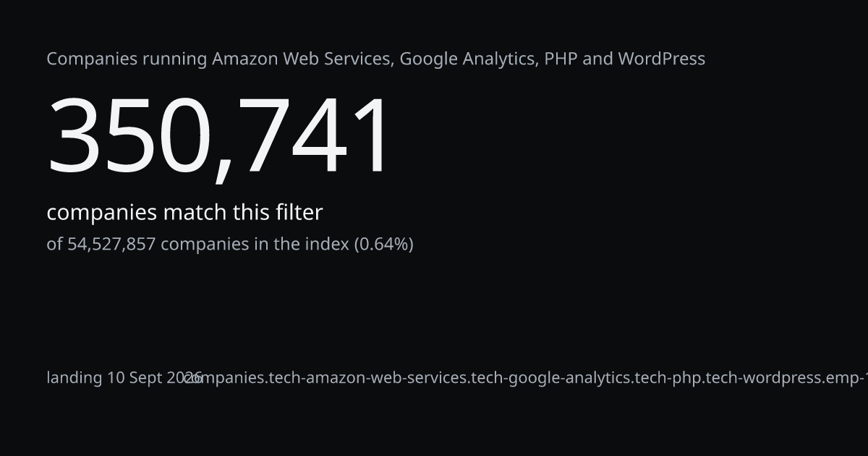Click the "Companies running" heading text
The width and height of the screenshot is (868, 456).
tap(127, 59)
